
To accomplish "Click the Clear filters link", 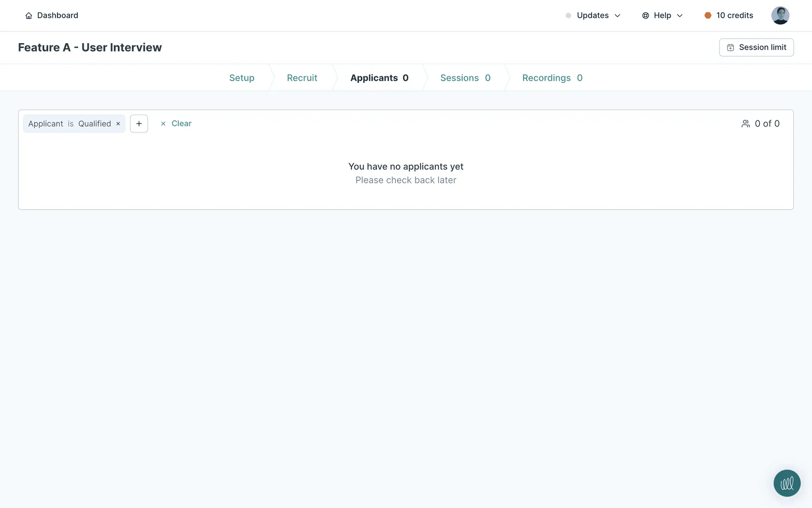I will click(181, 124).
